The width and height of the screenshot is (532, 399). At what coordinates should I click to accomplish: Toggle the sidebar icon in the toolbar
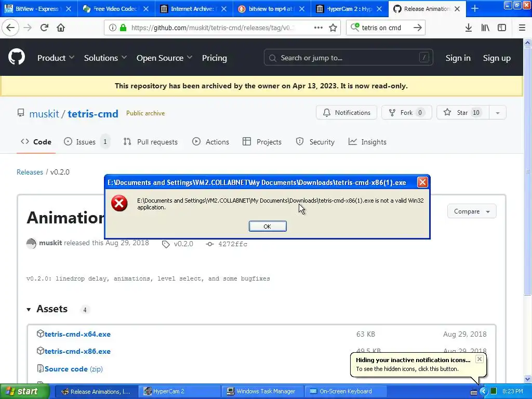pos(502,28)
